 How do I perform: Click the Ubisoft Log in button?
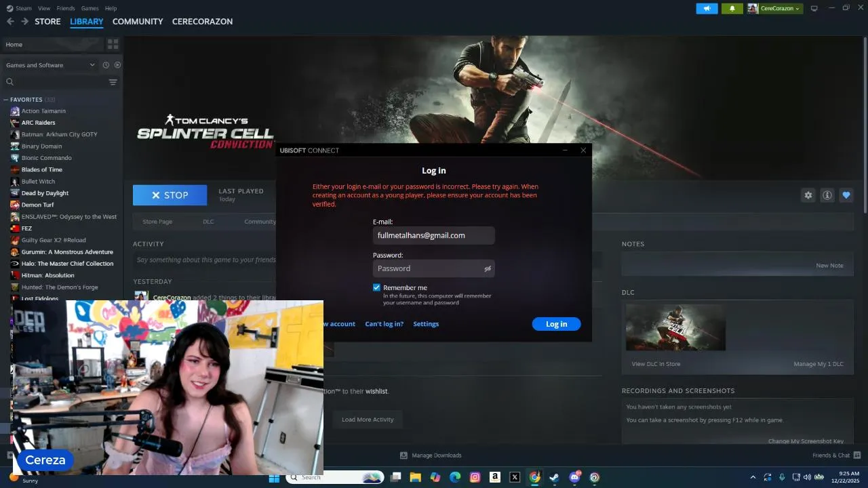click(556, 324)
